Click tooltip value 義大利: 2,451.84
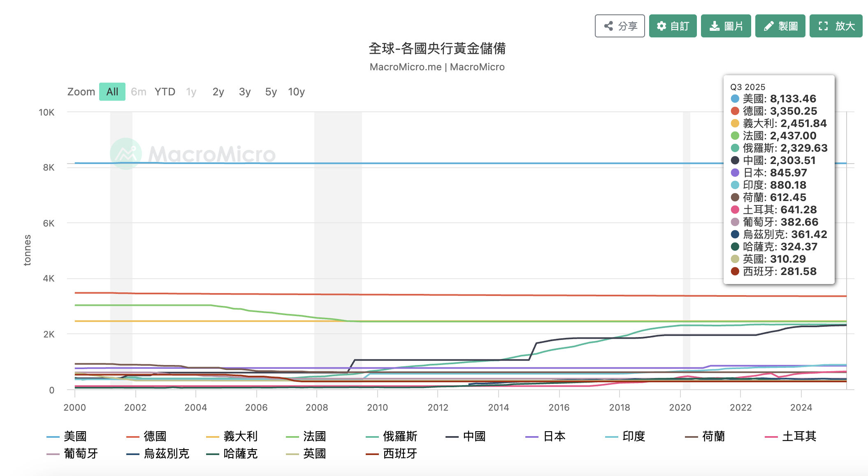Image resolution: width=868 pixels, height=476 pixels. (779, 123)
